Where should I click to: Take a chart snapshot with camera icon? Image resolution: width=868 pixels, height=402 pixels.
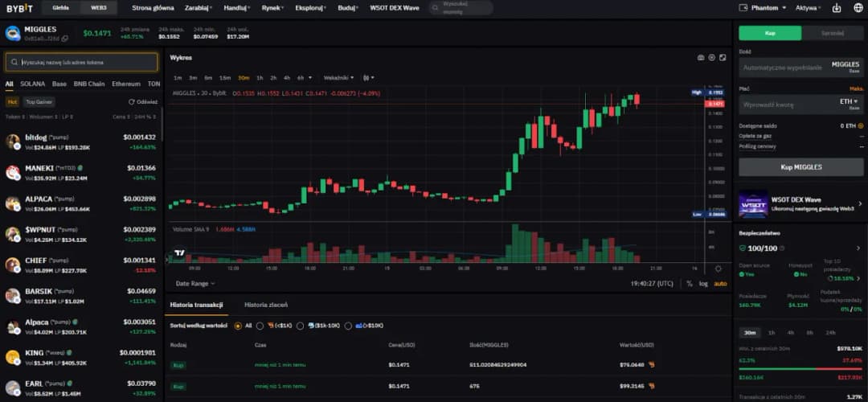(x=701, y=58)
